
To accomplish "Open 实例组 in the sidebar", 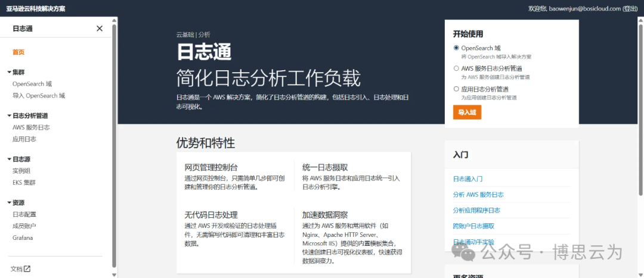I will 21,171.
